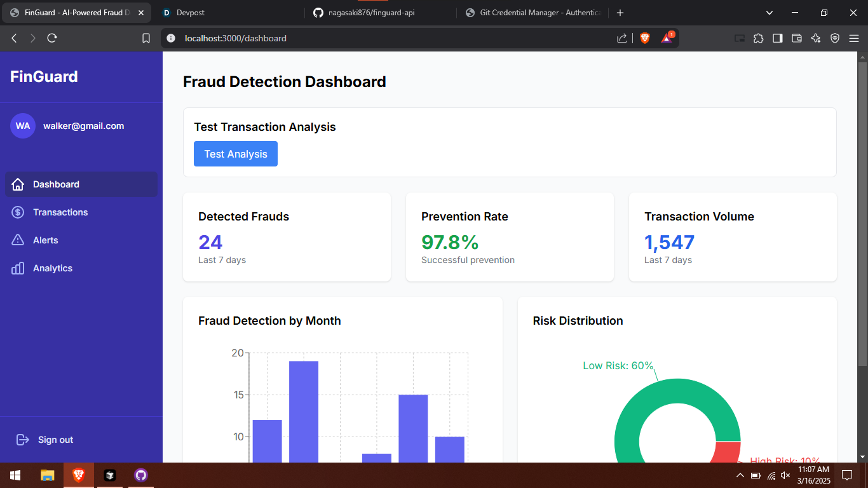The height and width of the screenshot is (488, 868).
Task: Click the Fraud Detection Dashboard heading
Action: [285, 82]
